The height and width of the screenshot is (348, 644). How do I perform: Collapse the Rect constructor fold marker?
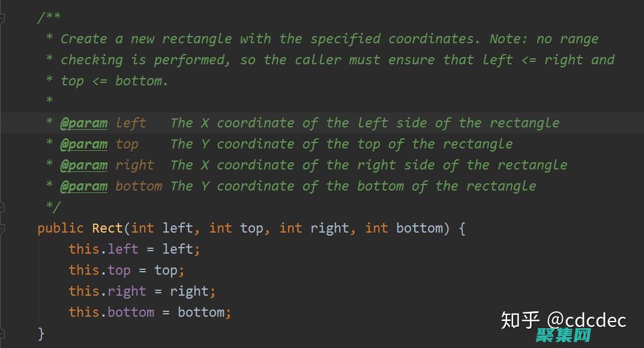pyautogui.click(x=2, y=228)
